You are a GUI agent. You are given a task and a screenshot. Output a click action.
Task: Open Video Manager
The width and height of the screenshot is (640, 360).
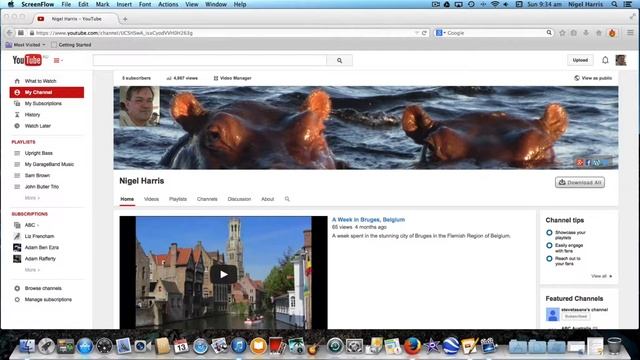tap(232, 78)
